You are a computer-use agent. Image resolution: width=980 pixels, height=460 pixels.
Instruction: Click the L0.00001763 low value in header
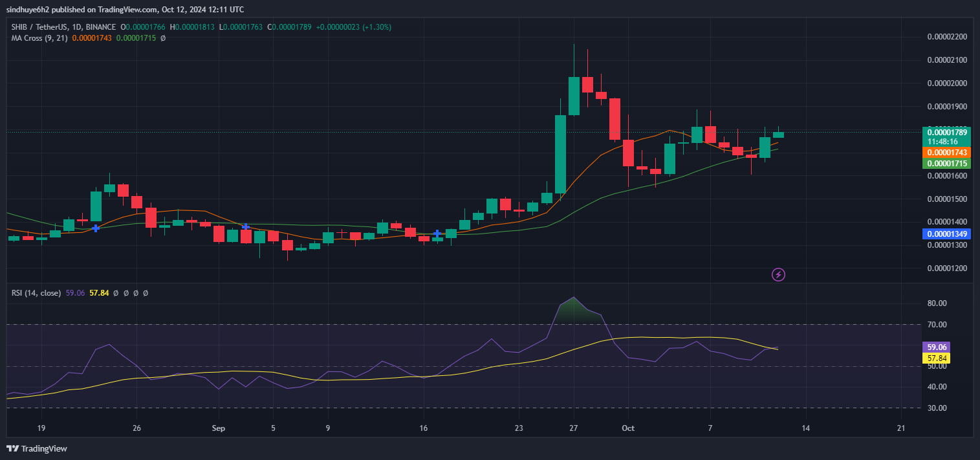[x=241, y=27]
